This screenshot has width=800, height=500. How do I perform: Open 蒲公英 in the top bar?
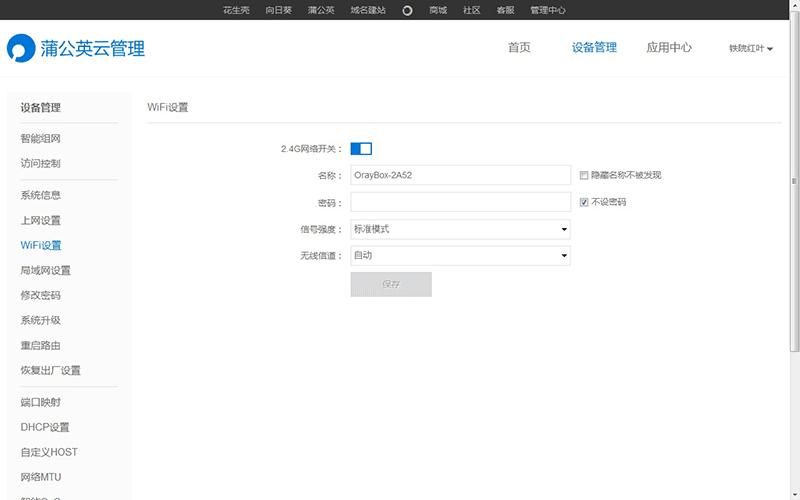point(321,10)
